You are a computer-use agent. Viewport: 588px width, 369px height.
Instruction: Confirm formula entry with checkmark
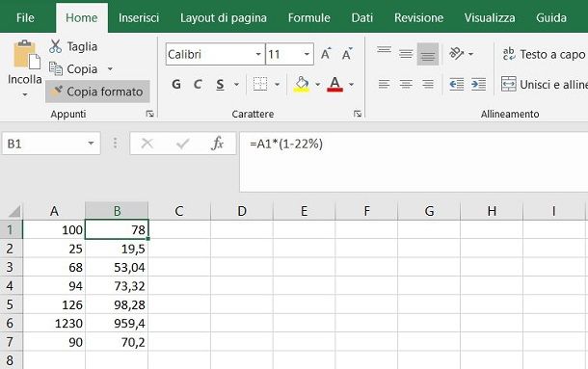coord(182,144)
